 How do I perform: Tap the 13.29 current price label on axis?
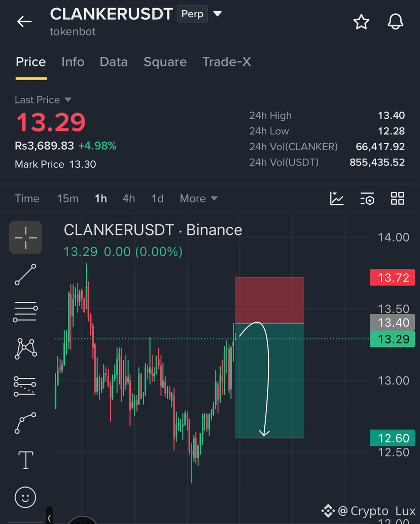393,339
